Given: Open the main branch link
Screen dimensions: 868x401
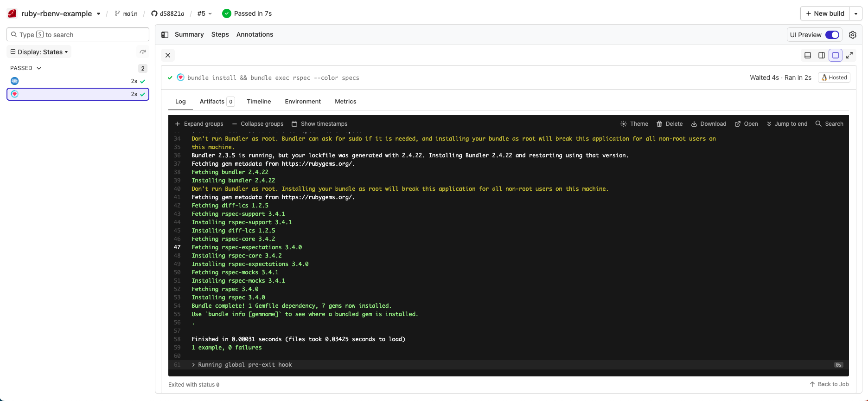Looking at the screenshot, I should 126,14.
